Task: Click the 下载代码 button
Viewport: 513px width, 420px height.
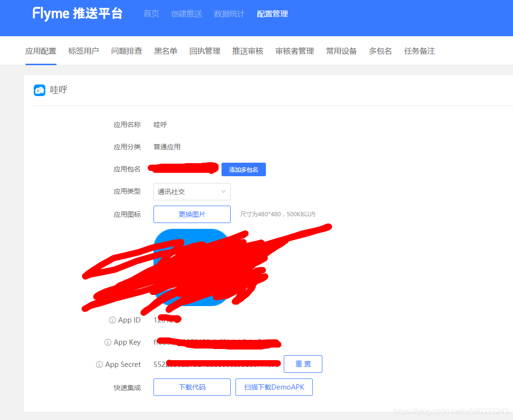Action: click(x=192, y=387)
